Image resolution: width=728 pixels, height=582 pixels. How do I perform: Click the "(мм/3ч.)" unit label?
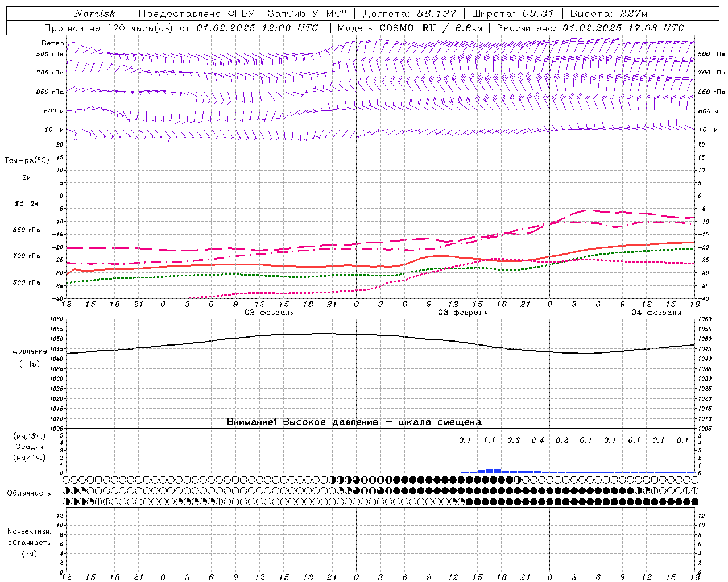tap(30, 436)
